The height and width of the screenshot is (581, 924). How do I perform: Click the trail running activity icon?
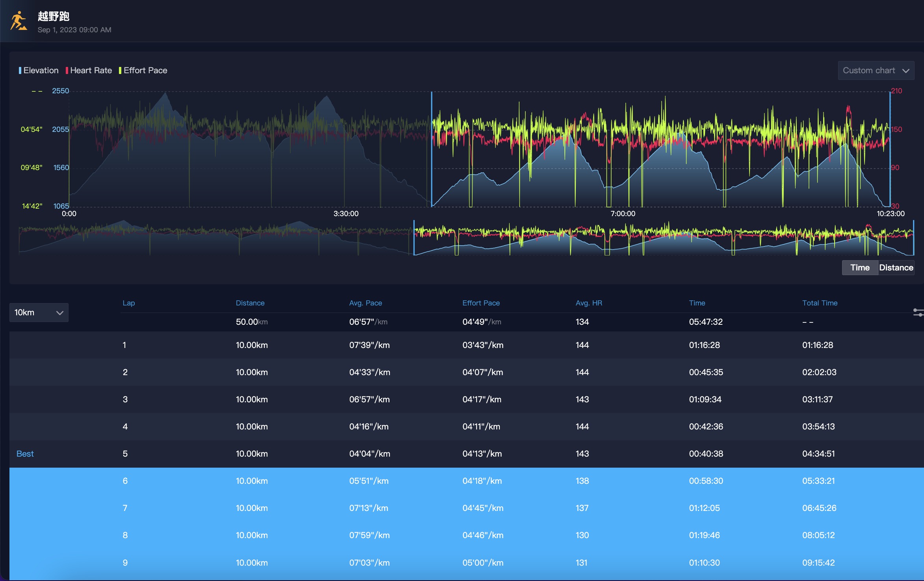coord(19,20)
